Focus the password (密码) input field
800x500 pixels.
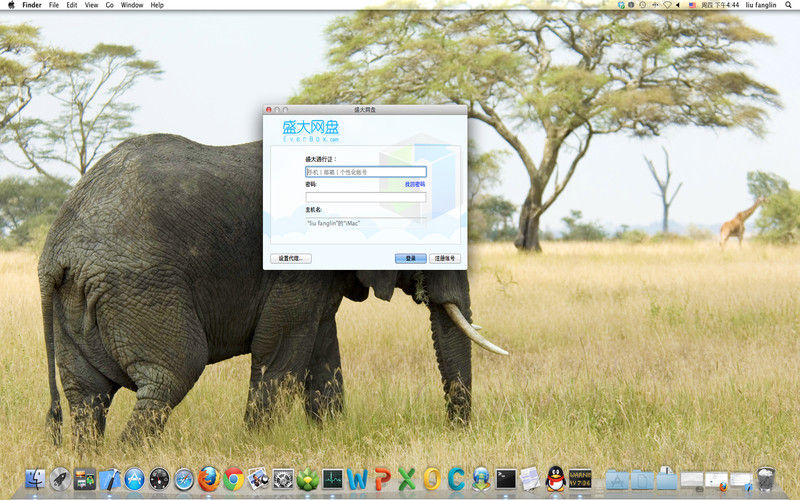click(x=366, y=197)
